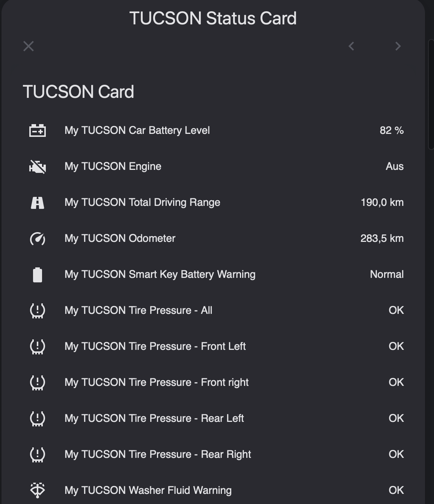The width and height of the screenshot is (434, 504).
Task: Click the Rear Right tire pressure icon
Action: coord(38,454)
